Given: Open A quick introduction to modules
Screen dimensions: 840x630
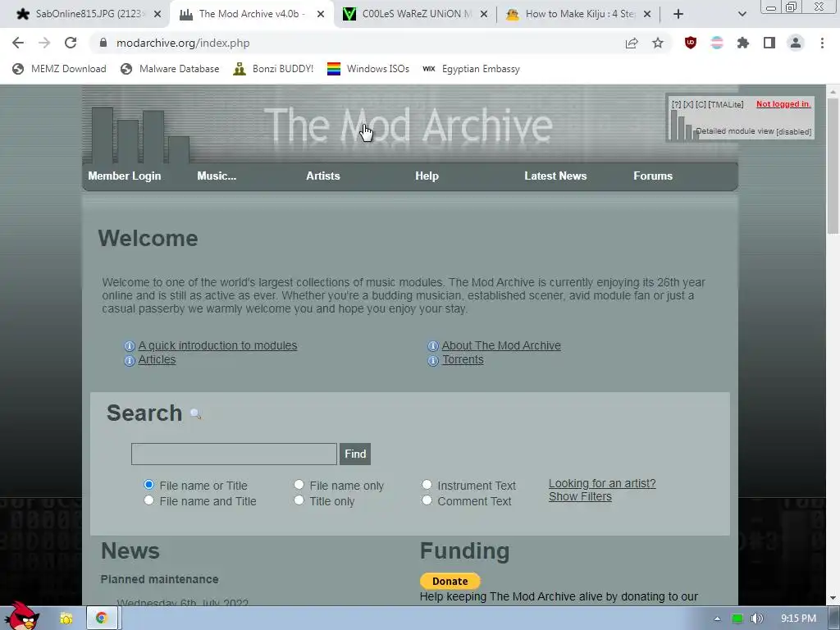Looking at the screenshot, I should pyautogui.click(x=217, y=345).
